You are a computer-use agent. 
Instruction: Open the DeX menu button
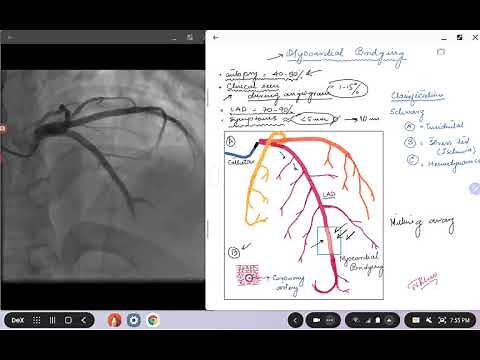tap(18, 320)
